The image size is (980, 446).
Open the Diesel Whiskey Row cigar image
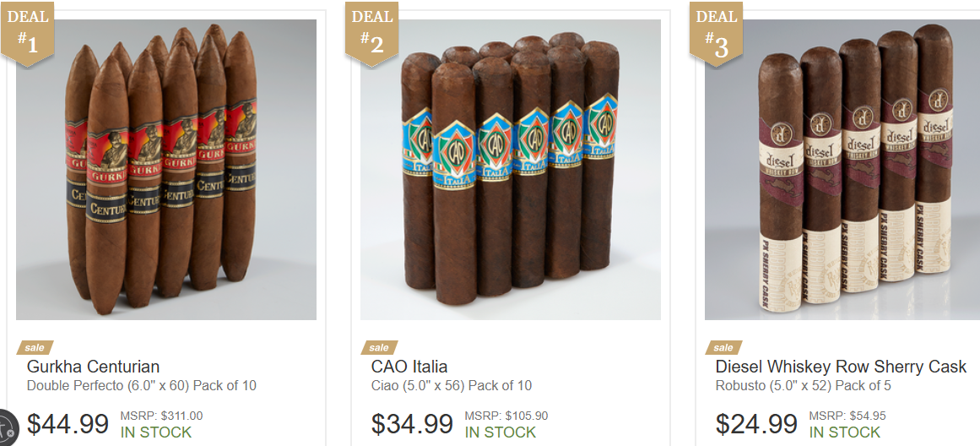(842, 170)
